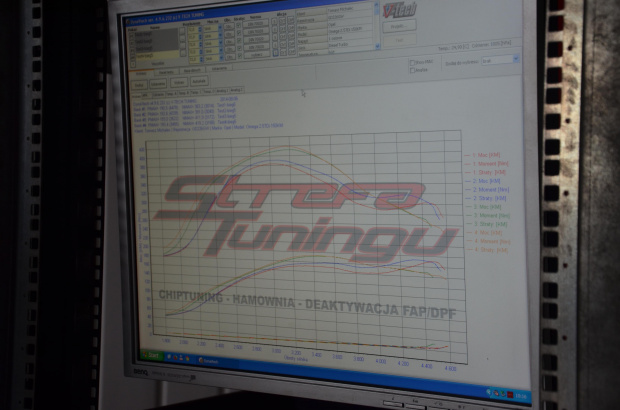Click the Przełożenie spinner in third row
The image size is (620, 410).
tap(200, 44)
